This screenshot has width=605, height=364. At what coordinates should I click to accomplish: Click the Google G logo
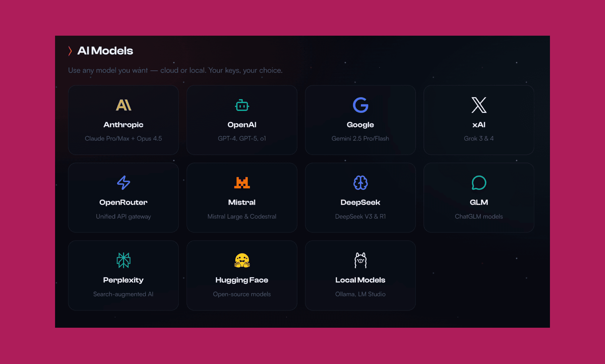point(360,105)
